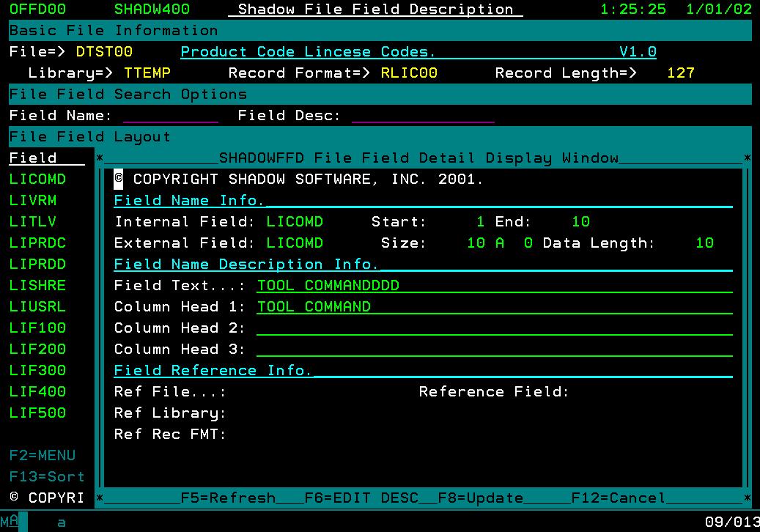Click the empty Column Head 3 field

tap(495, 350)
